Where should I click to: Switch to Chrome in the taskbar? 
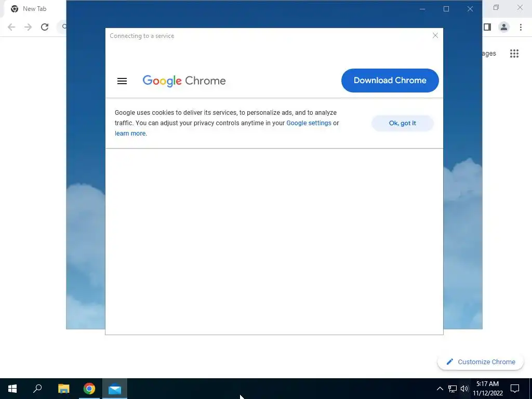point(89,389)
